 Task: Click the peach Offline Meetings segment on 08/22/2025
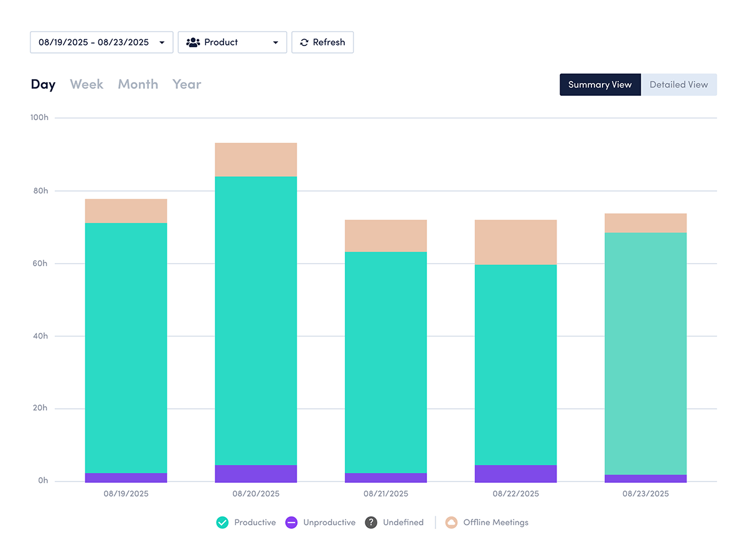tap(515, 241)
